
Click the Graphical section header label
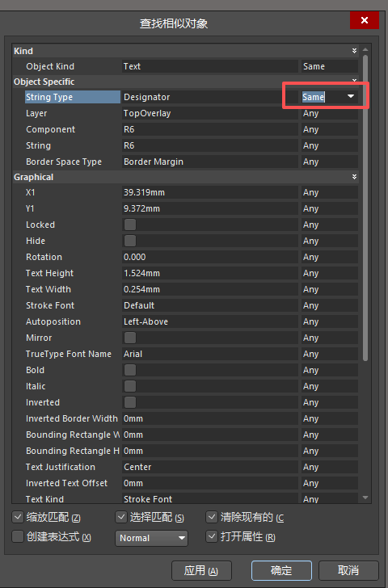point(33,177)
